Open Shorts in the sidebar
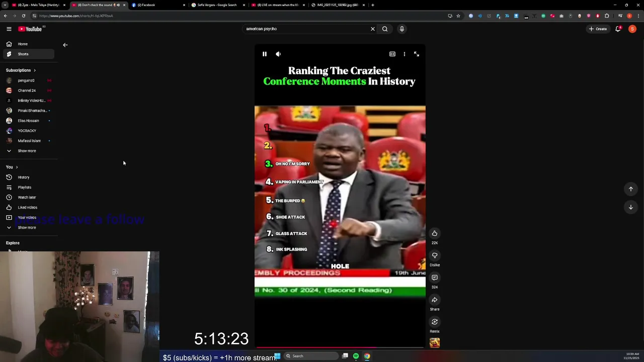 point(28,54)
